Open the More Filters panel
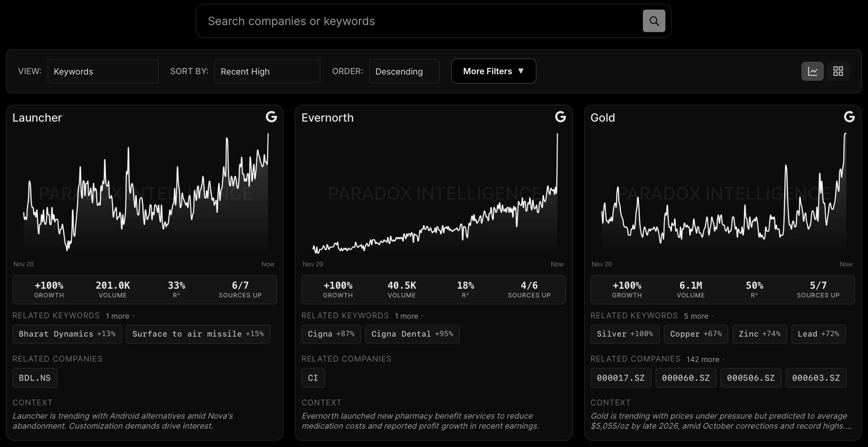Screen dimensions: 868x447 [493, 71]
